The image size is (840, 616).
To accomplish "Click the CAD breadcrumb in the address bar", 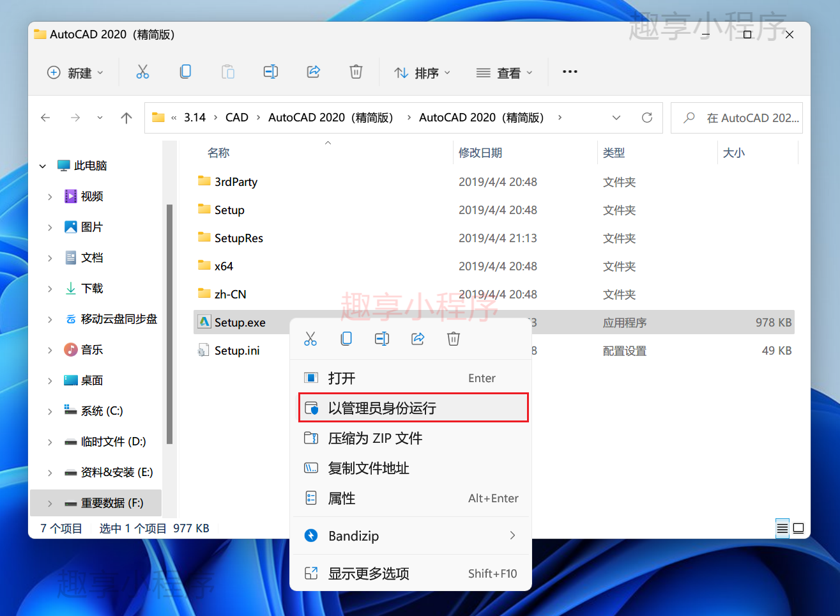I will click(237, 118).
